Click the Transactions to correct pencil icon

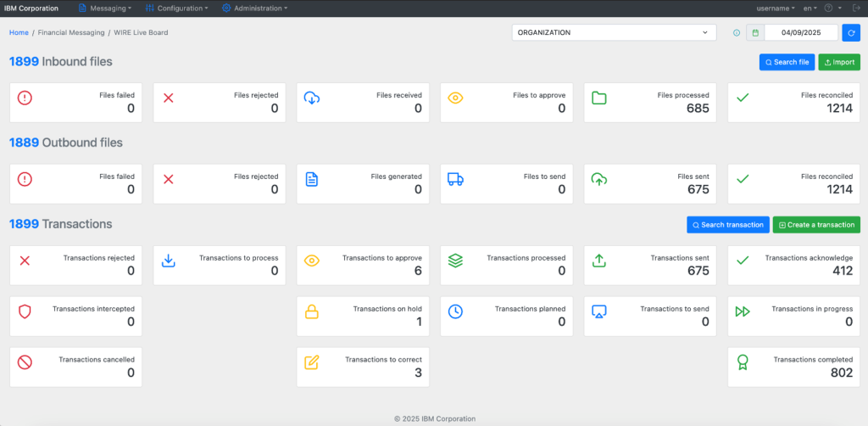[312, 362]
